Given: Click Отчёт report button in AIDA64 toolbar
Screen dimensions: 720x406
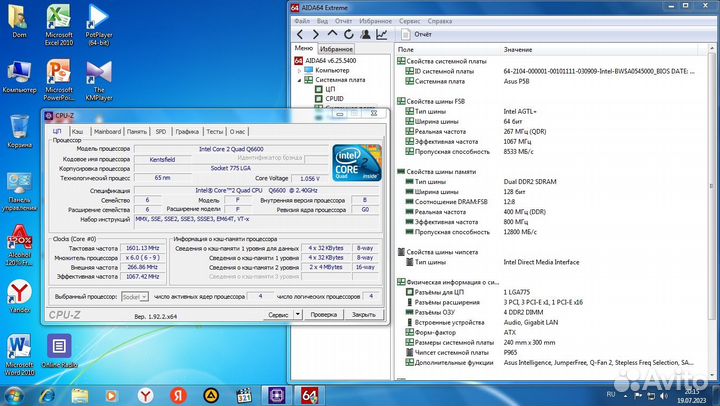Looking at the screenshot, I should coord(416,34).
